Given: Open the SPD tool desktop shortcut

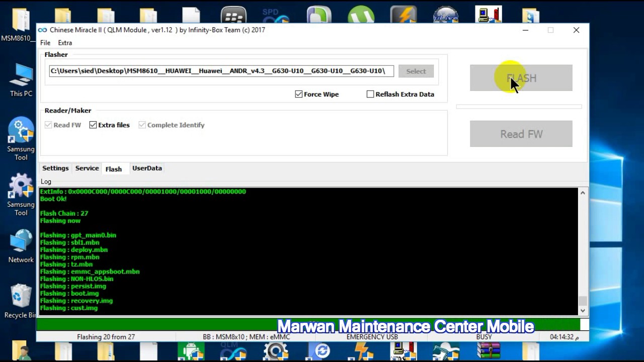Looking at the screenshot, I should [276, 16].
